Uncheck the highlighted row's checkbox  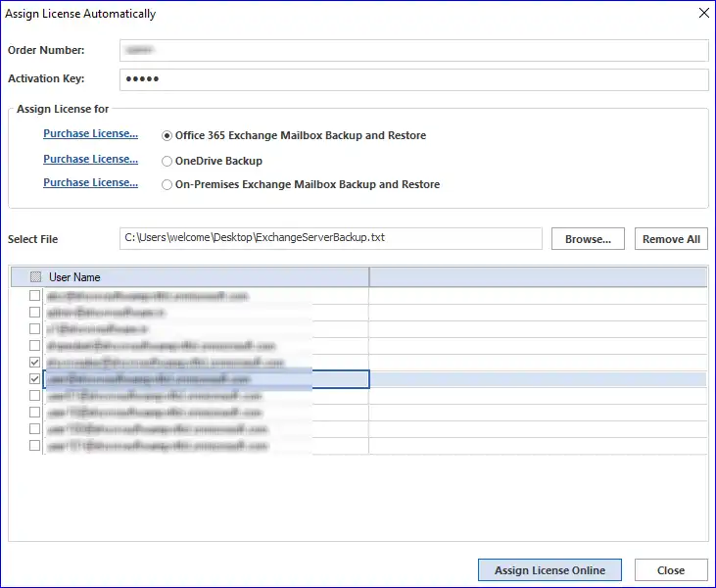(x=34, y=378)
